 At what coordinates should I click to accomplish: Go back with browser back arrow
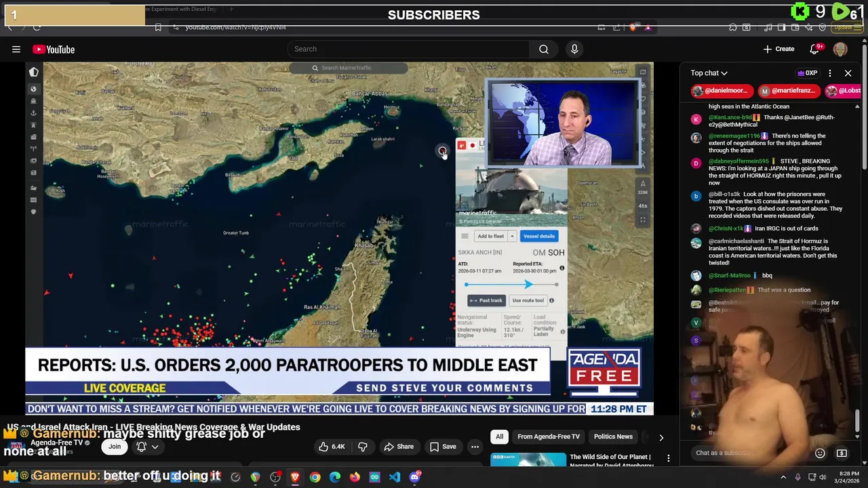[x=9, y=27]
